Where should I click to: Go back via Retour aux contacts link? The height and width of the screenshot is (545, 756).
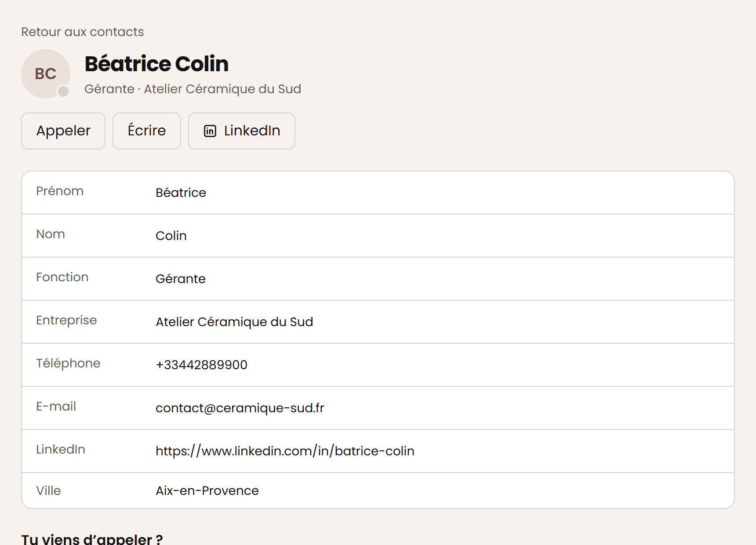(83, 32)
